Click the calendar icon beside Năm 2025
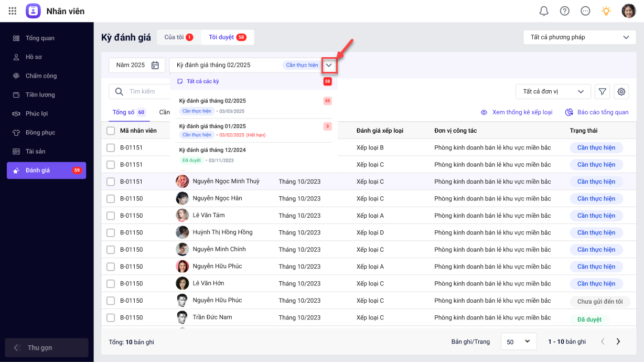Screen dimensions: 644x362 [x=155, y=65]
